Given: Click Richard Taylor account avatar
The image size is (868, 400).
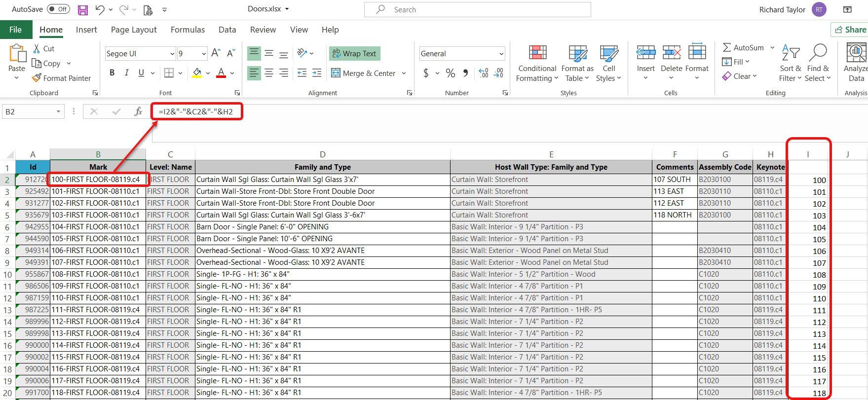Looking at the screenshot, I should tap(819, 9).
